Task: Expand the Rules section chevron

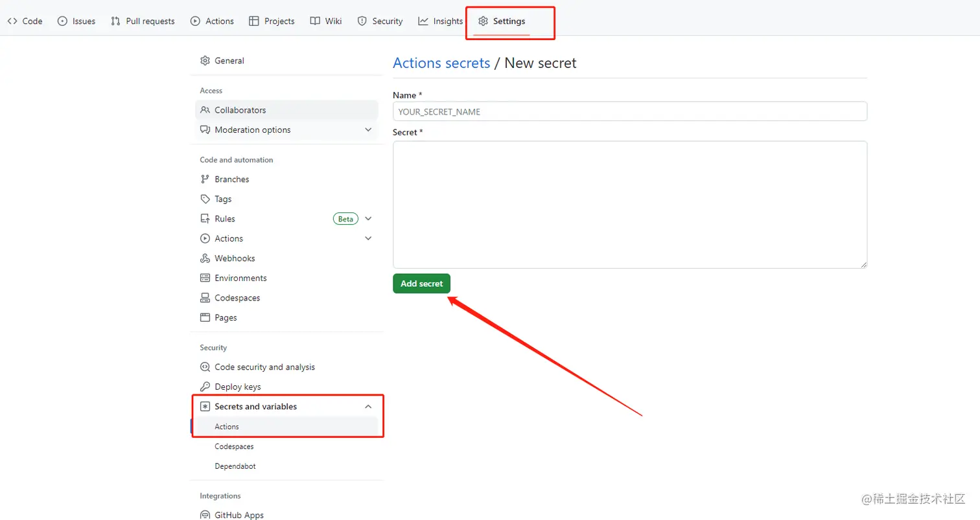Action: pos(368,219)
